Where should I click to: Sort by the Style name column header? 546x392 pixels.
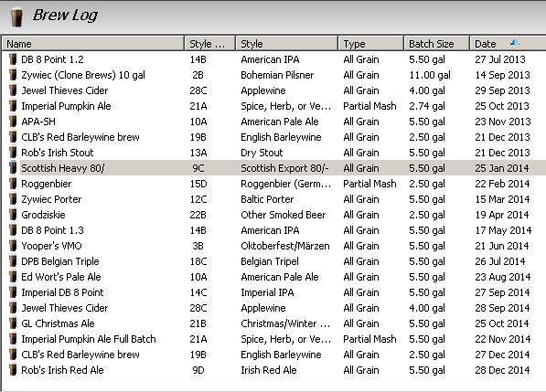(x=286, y=44)
